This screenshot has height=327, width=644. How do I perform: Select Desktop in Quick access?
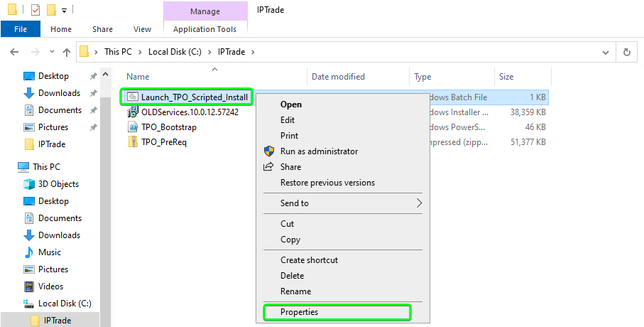pyautogui.click(x=53, y=76)
